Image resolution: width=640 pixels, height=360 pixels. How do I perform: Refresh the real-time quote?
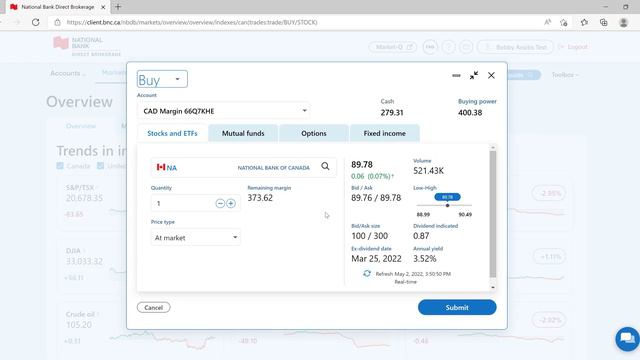[x=367, y=273]
